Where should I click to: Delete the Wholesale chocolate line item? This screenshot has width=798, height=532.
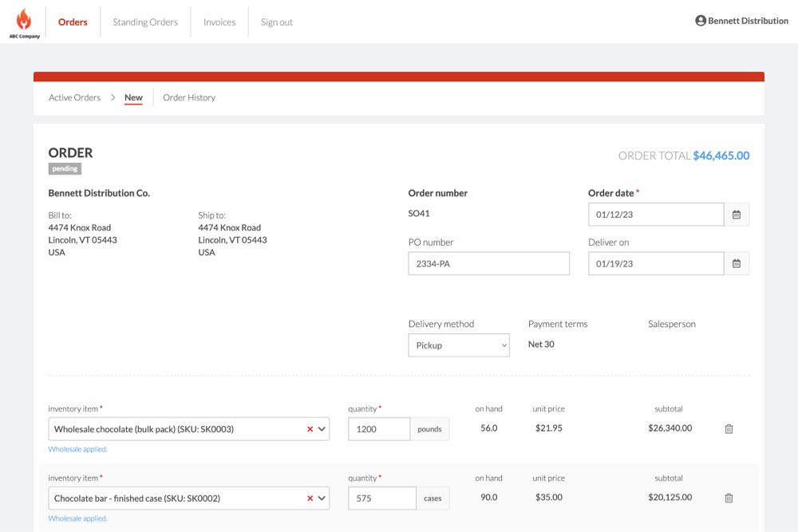coord(729,429)
